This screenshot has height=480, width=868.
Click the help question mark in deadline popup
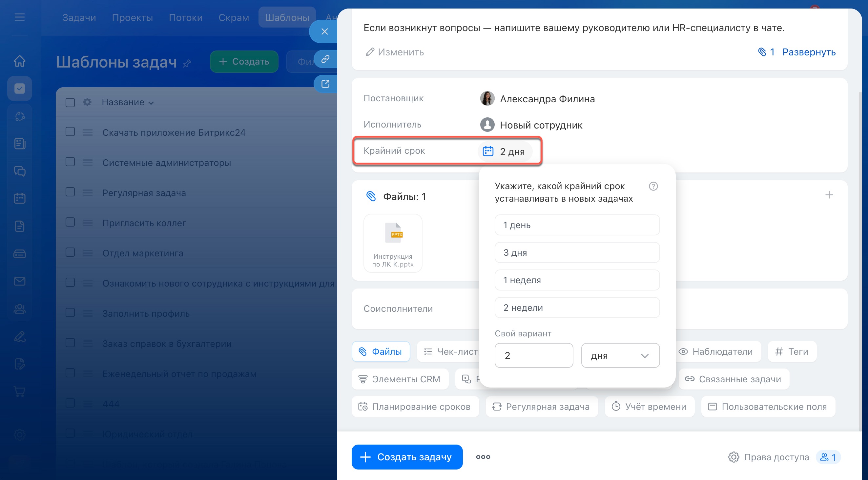pos(653,186)
